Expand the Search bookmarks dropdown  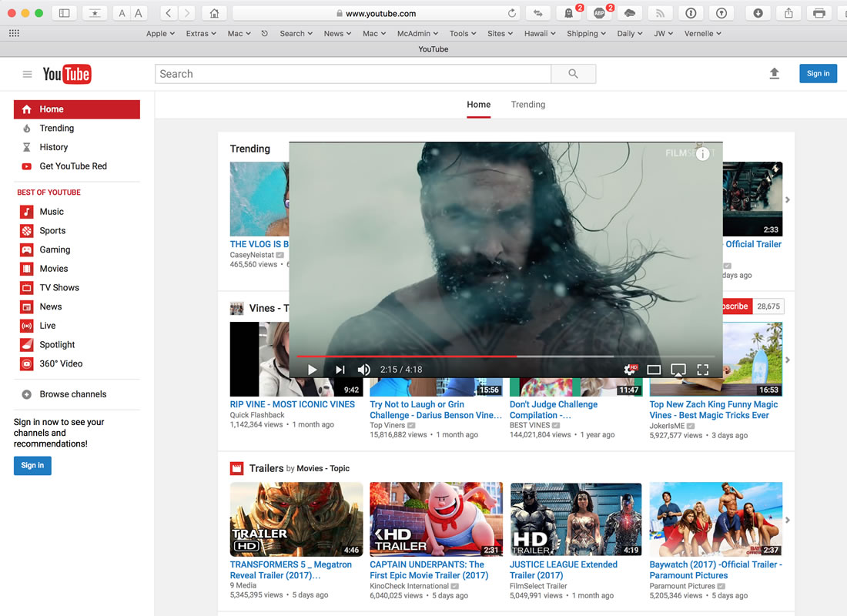[x=296, y=34]
